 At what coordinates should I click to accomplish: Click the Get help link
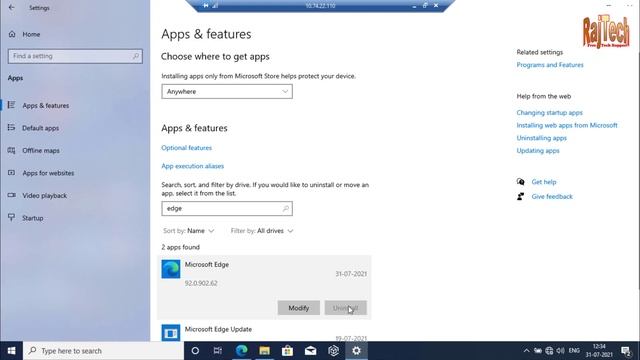544,182
